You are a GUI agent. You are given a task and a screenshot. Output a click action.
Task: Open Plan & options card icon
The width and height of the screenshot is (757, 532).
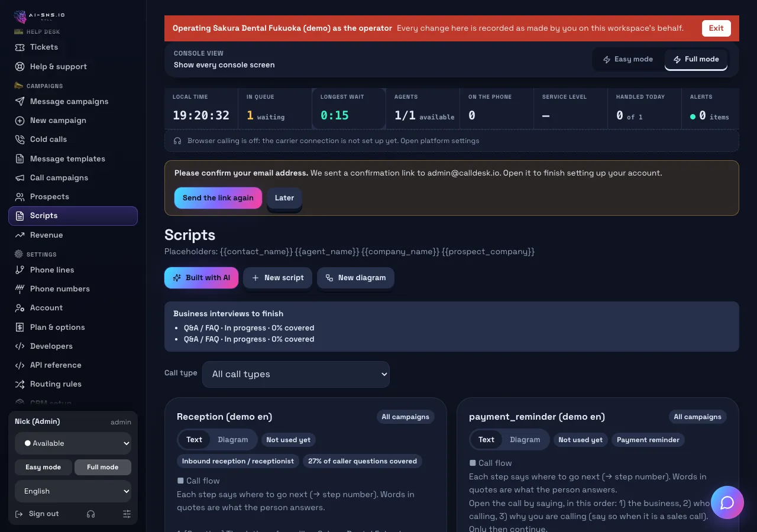[x=20, y=327]
